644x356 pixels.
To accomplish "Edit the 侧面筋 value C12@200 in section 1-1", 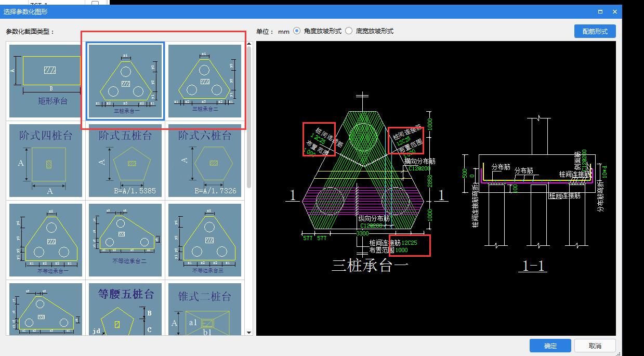I will pyautogui.click(x=585, y=161).
